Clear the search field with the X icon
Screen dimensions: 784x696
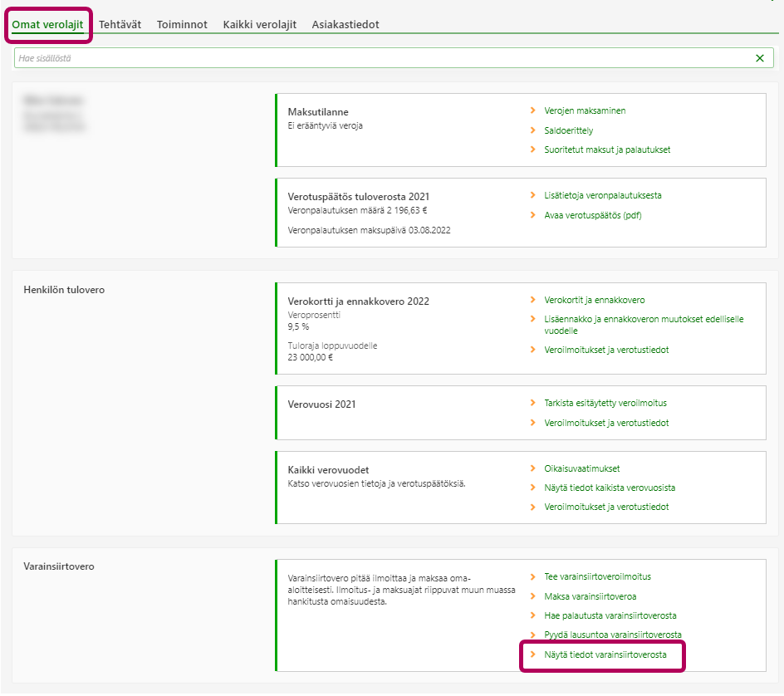pos(759,58)
